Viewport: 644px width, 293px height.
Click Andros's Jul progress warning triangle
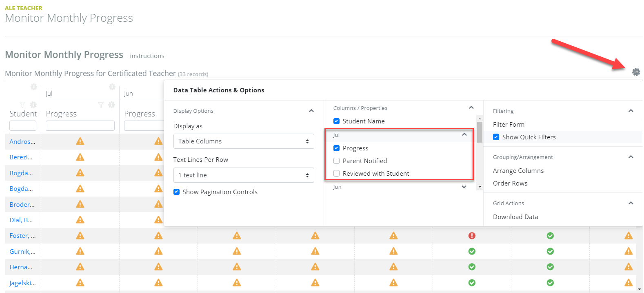coord(80,141)
